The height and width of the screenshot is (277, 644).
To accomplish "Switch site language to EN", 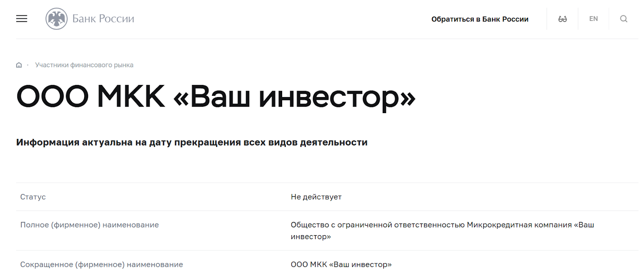I will pos(593,19).
